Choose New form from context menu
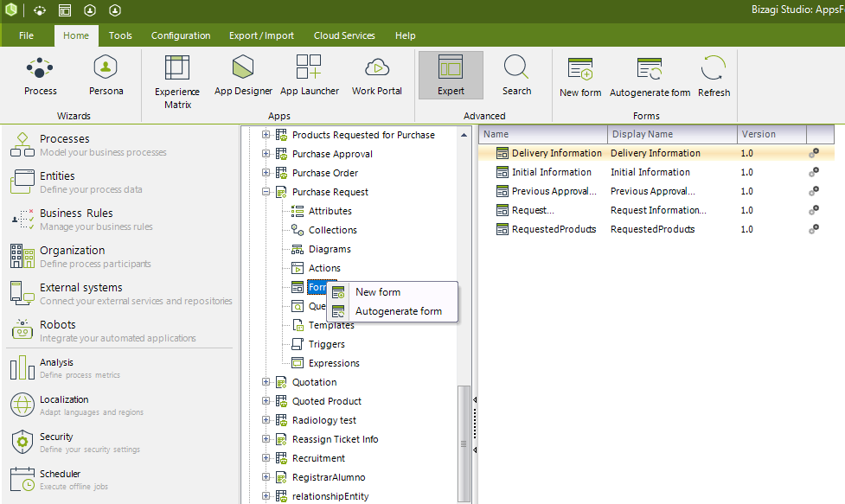The height and width of the screenshot is (504, 845). tap(393, 292)
